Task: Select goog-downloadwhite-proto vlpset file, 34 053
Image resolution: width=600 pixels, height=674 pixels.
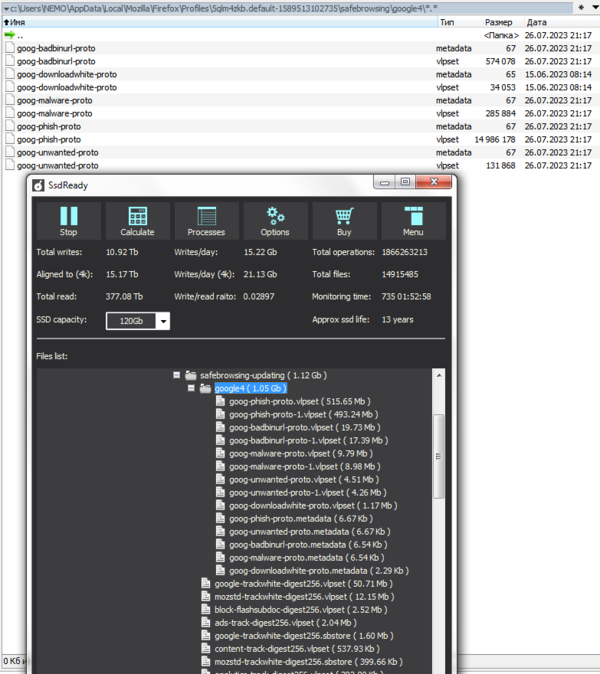Action: (x=299, y=87)
